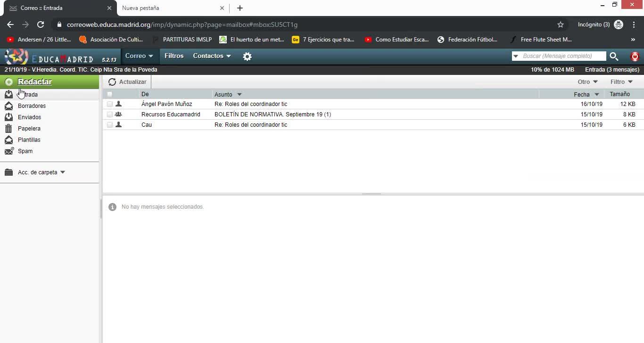Viewport: 644px width, 343px height.
Task: Click the Spam envelope icon
Action: coord(9,151)
